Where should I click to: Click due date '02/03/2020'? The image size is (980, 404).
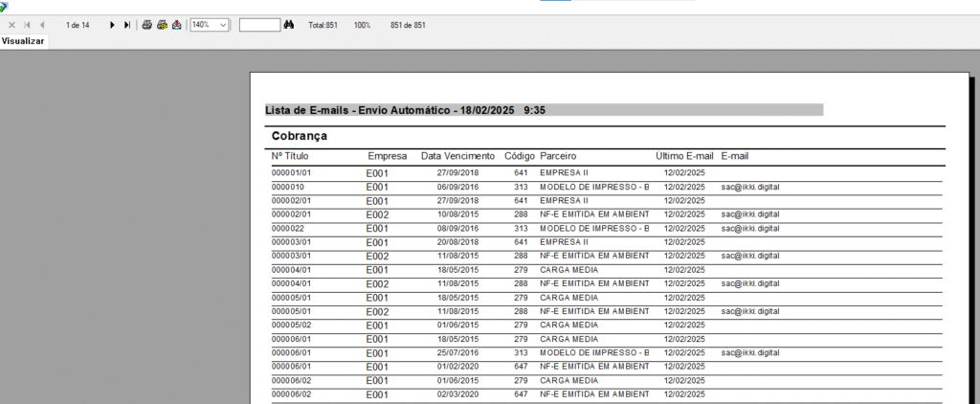pos(457,394)
